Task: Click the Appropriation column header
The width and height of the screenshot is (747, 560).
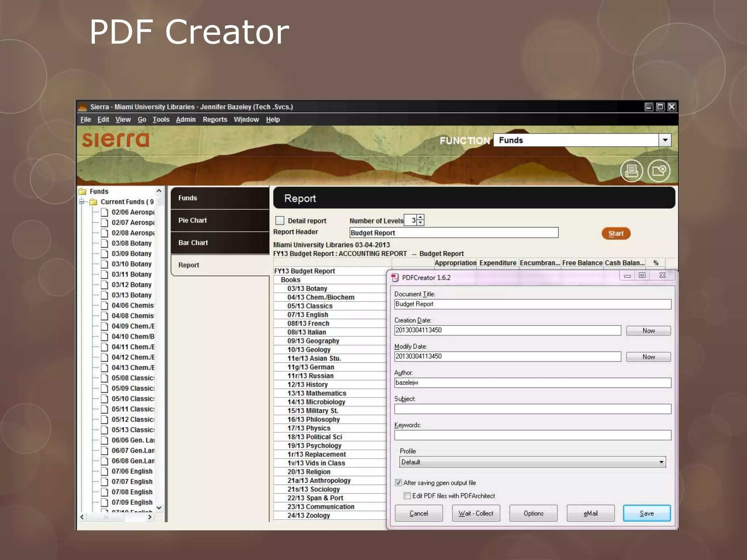Action: tap(455, 263)
